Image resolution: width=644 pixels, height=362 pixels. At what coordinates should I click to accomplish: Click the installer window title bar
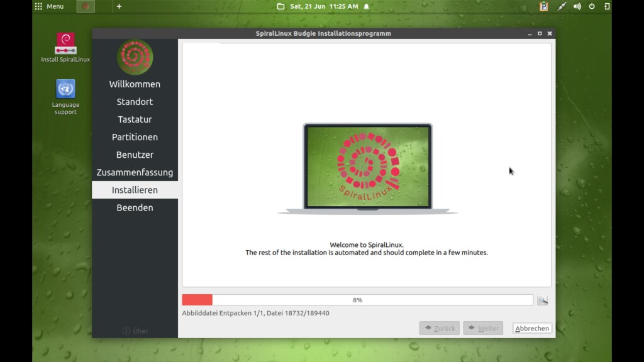point(323,34)
